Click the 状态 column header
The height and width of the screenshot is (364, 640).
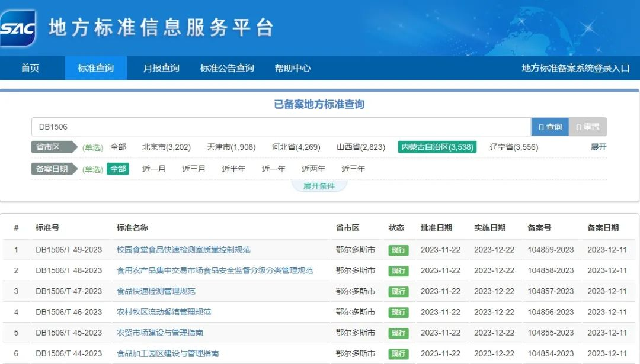pos(396,227)
